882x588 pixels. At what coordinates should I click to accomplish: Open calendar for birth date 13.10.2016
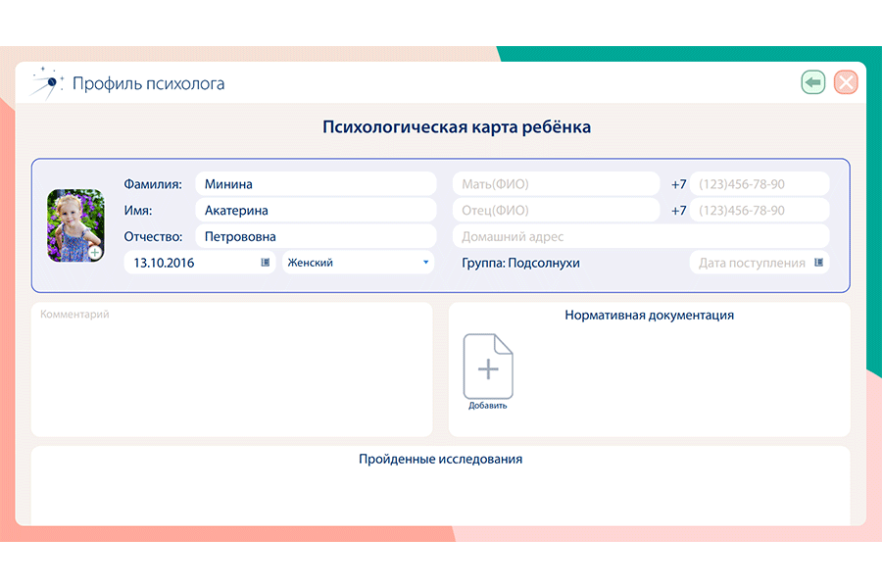tap(265, 263)
